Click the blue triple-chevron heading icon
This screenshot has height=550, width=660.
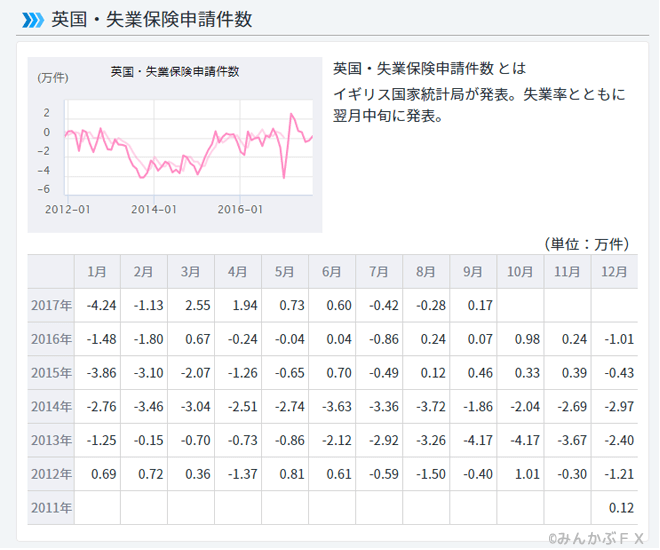coord(33,20)
